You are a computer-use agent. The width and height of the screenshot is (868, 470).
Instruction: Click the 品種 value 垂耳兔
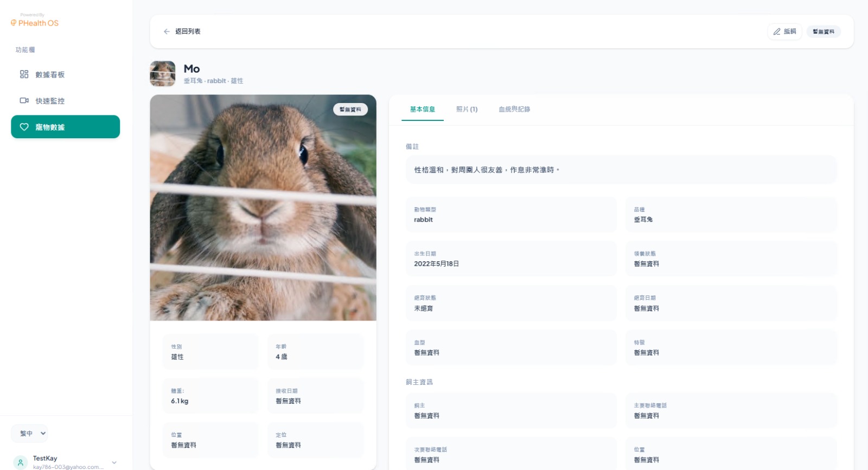coord(643,220)
